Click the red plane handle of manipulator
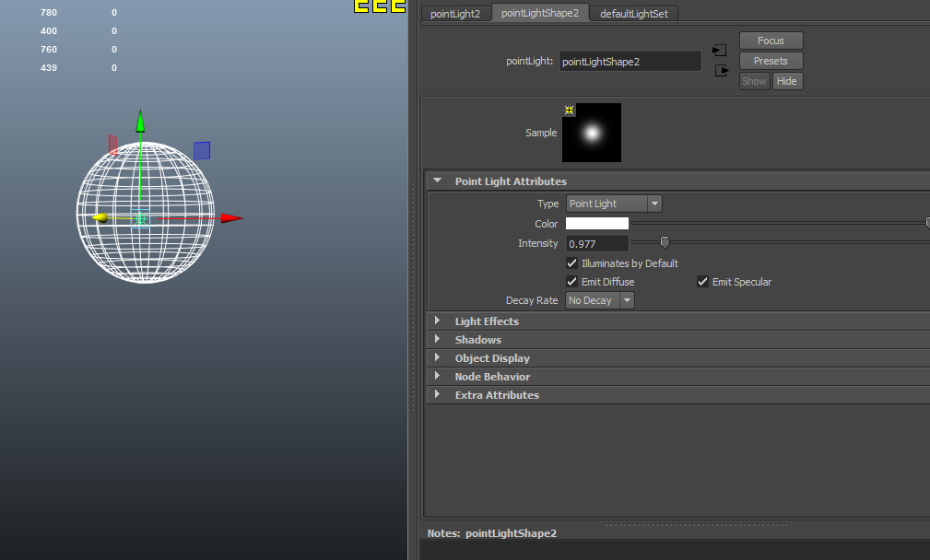The width and height of the screenshot is (930, 560). pos(112,145)
